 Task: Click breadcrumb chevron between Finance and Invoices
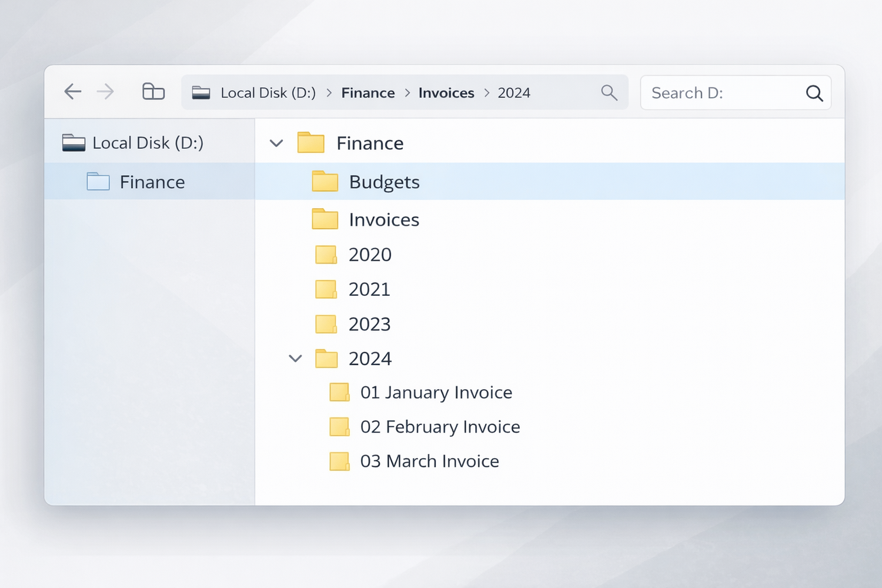[x=407, y=93]
